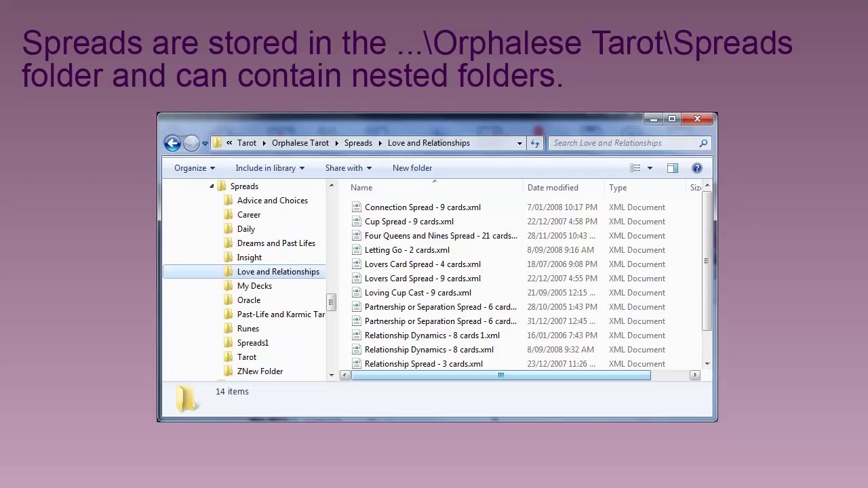
Task: Open the Share with menu
Action: (x=349, y=168)
